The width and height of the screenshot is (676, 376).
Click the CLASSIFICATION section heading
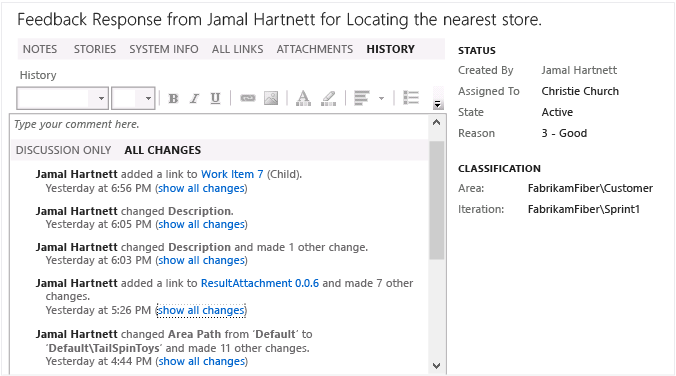499,169
